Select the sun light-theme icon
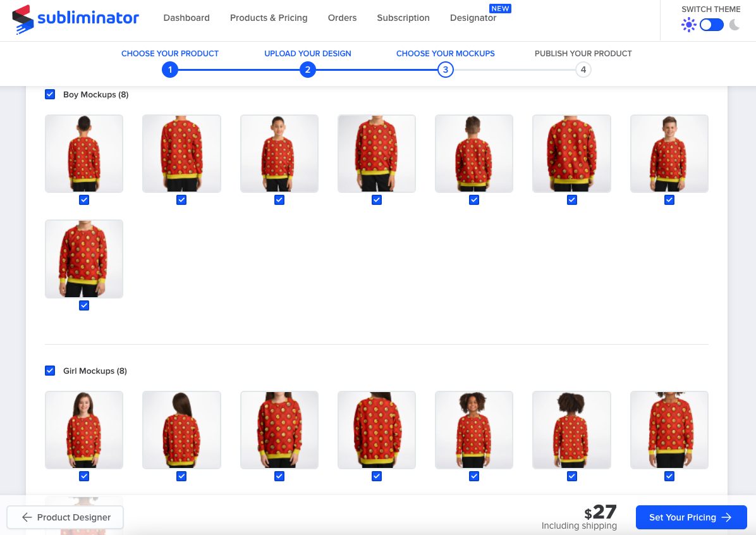 688,25
